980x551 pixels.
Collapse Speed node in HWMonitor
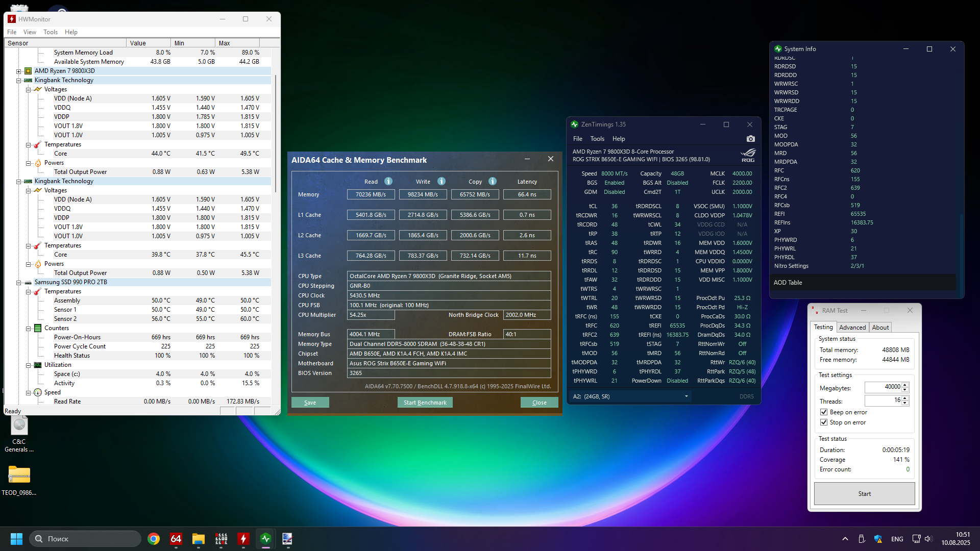click(28, 393)
